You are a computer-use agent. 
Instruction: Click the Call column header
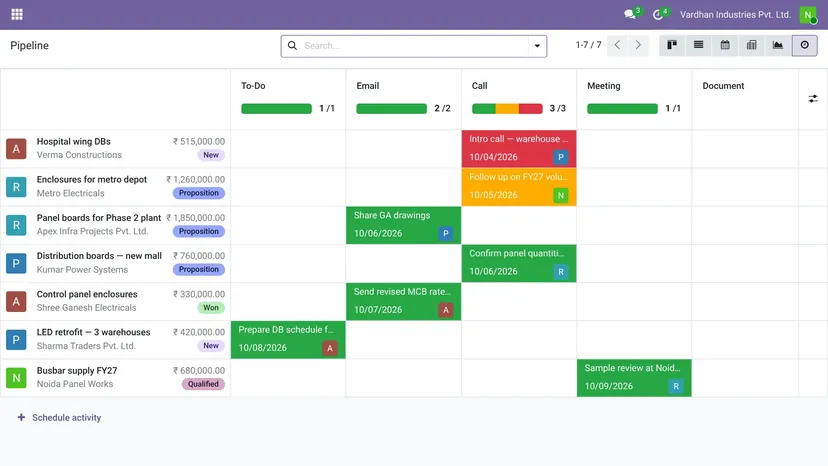pos(479,86)
